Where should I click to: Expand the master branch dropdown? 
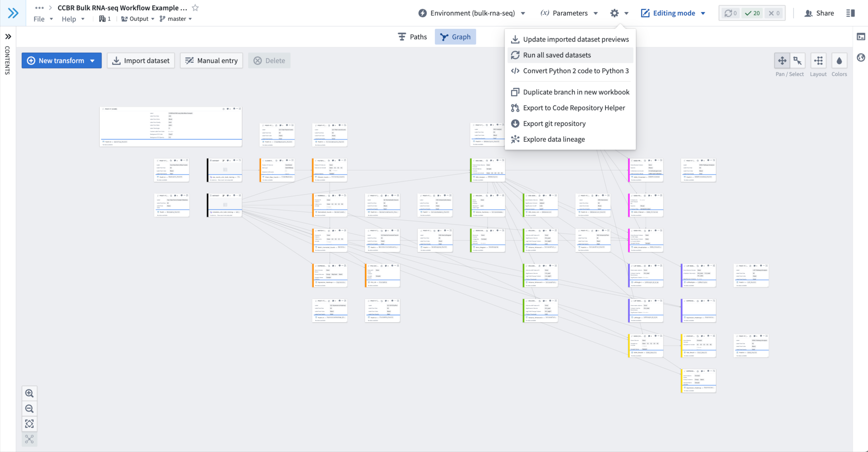point(176,19)
